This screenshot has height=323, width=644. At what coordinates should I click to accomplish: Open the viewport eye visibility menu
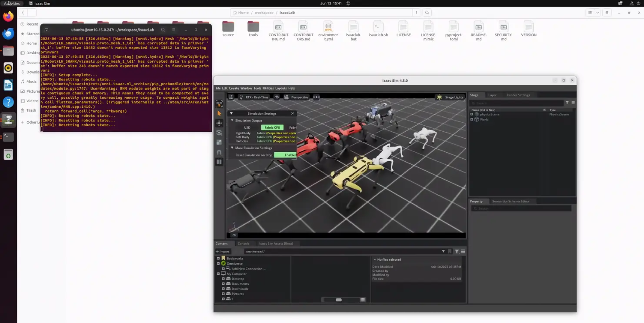(x=277, y=97)
